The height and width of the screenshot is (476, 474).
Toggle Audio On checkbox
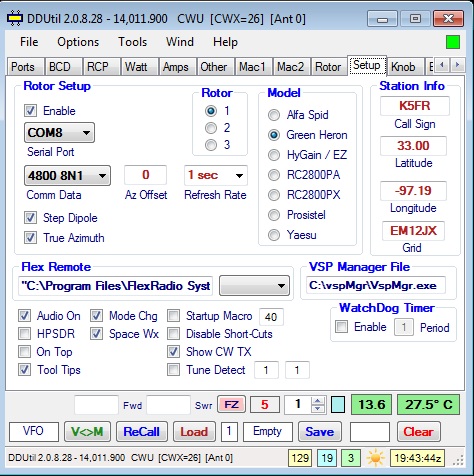[24, 316]
